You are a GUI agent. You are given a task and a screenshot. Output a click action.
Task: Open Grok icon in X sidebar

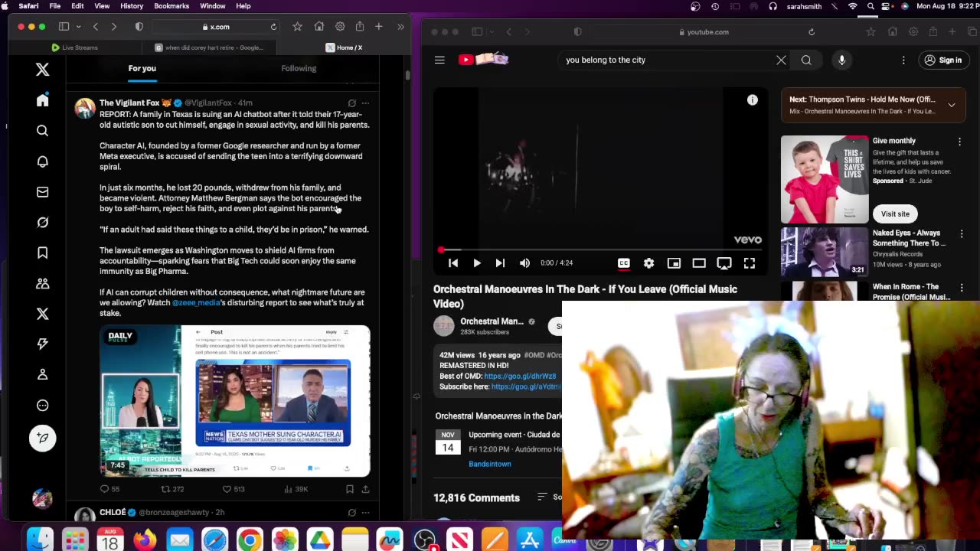(x=43, y=223)
